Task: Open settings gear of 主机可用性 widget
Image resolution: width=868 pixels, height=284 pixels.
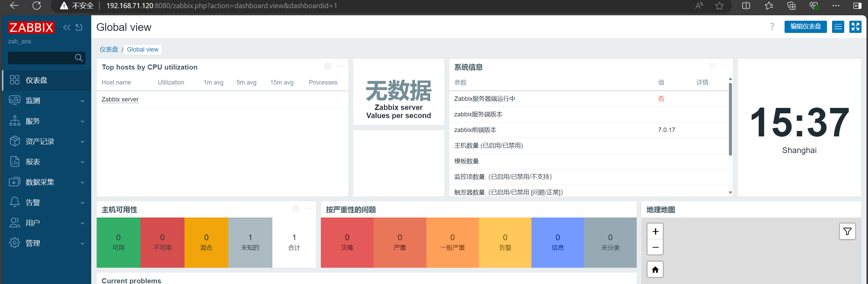Action: click(x=296, y=208)
